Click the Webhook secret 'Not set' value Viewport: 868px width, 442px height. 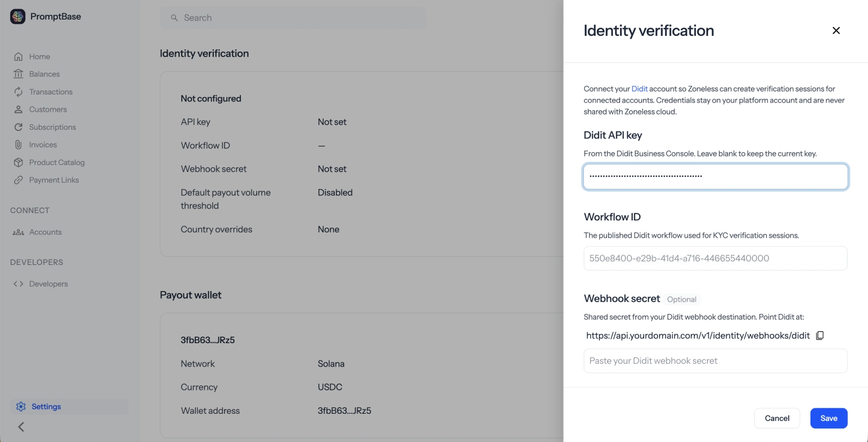tap(332, 169)
